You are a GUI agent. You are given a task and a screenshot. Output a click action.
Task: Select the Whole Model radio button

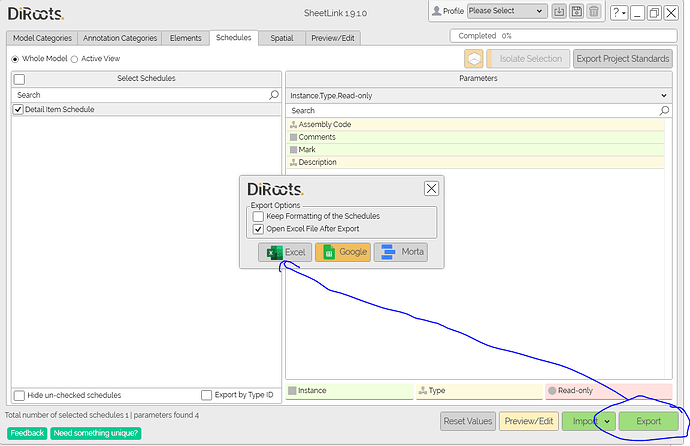tap(15, 59)
